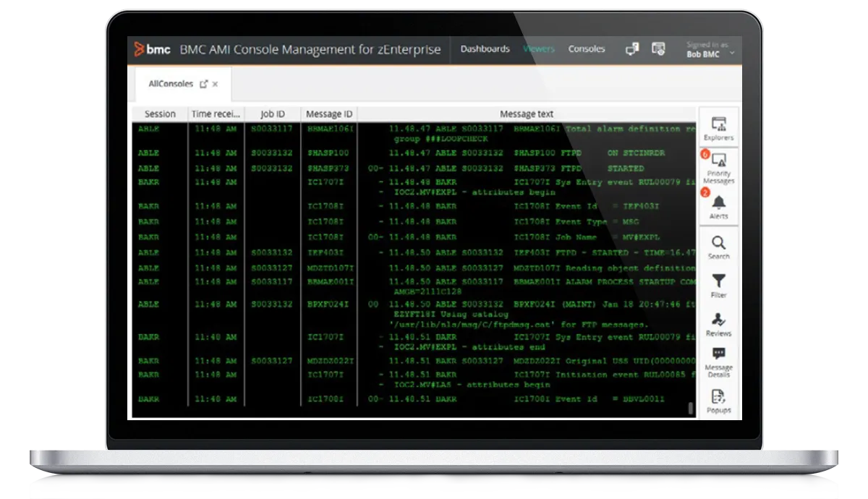Screen dimensions: 868x499
Task: Select message ID BBMAE001I
Action: pos(330,282)
